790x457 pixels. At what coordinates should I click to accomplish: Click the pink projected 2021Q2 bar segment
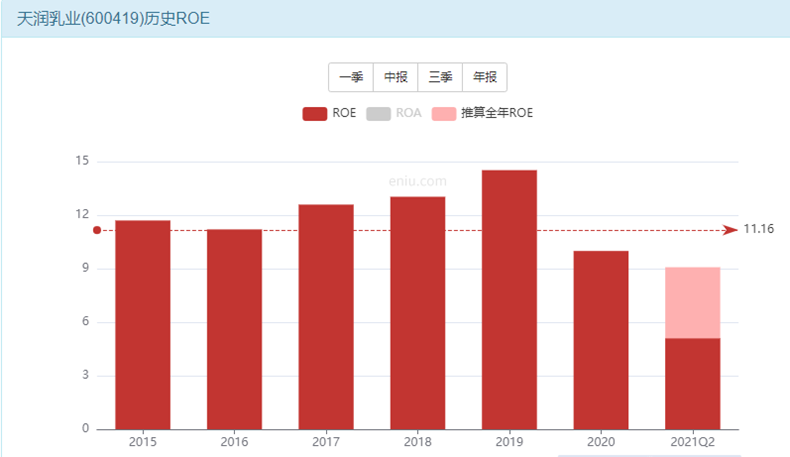(692, 302)
